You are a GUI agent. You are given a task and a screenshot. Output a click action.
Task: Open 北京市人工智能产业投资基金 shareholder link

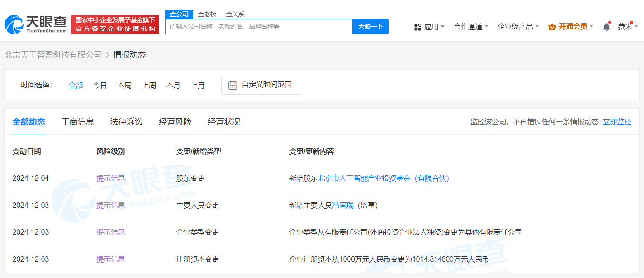[x=384, y=178]
